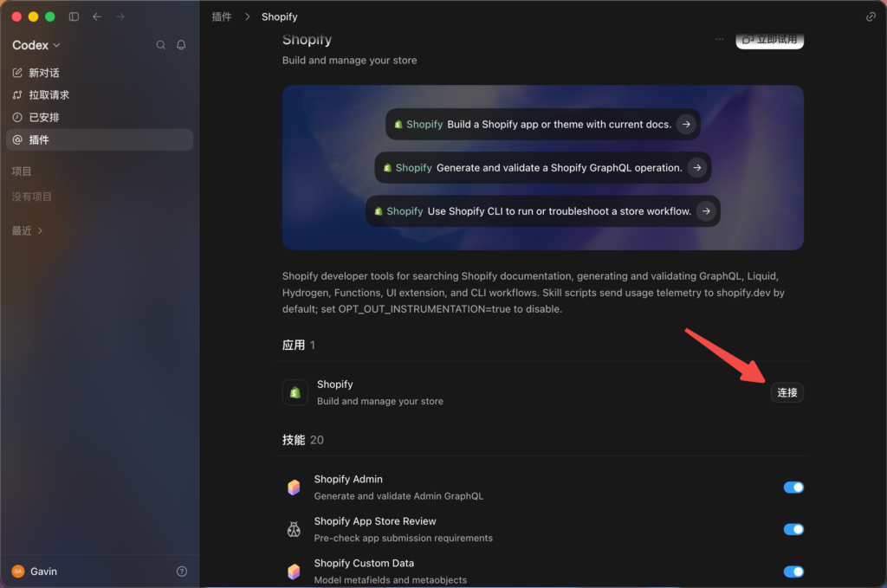887x588 pixels.
Task: Open the notifications bell
Action: click(x=181, y=45)
